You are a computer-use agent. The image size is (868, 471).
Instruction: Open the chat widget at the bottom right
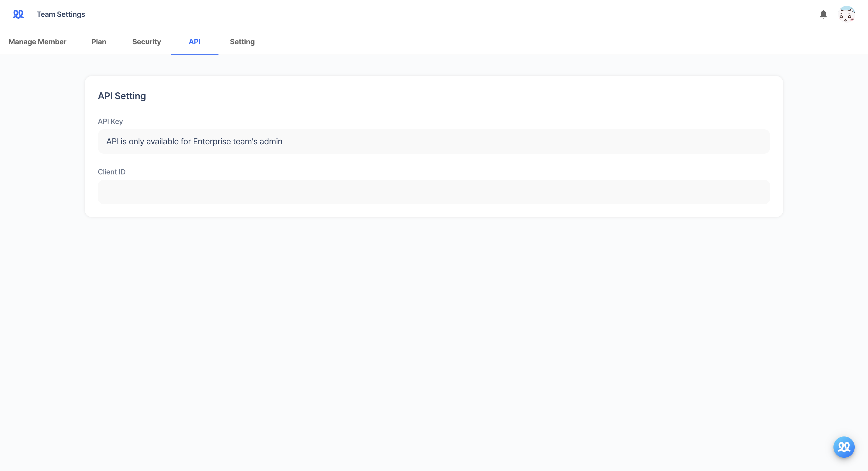tap(843, 447)
